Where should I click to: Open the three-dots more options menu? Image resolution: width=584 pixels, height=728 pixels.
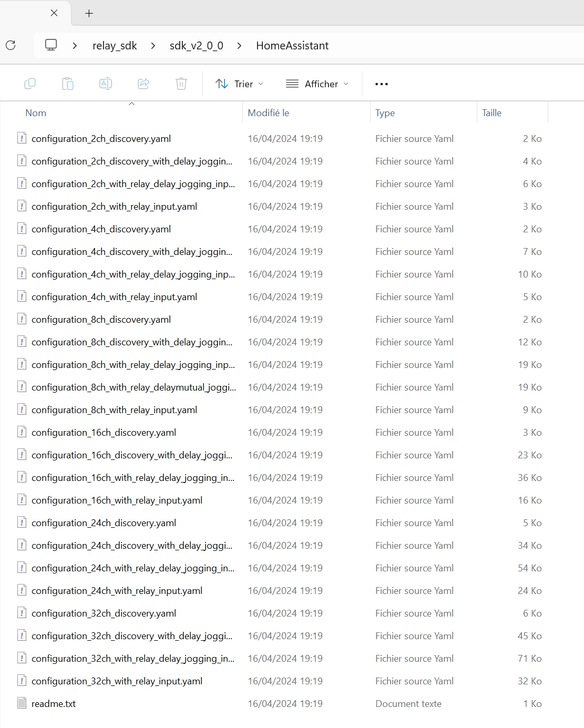point(382,84)
